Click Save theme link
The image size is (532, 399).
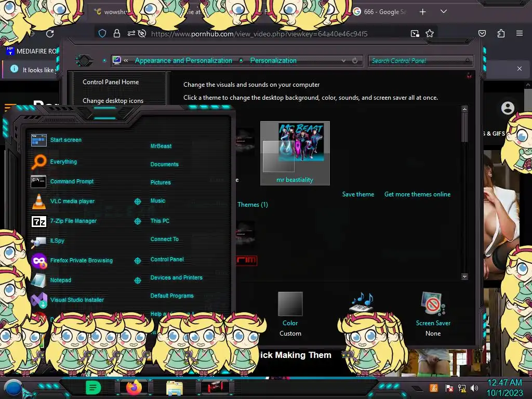click(358, 194)
